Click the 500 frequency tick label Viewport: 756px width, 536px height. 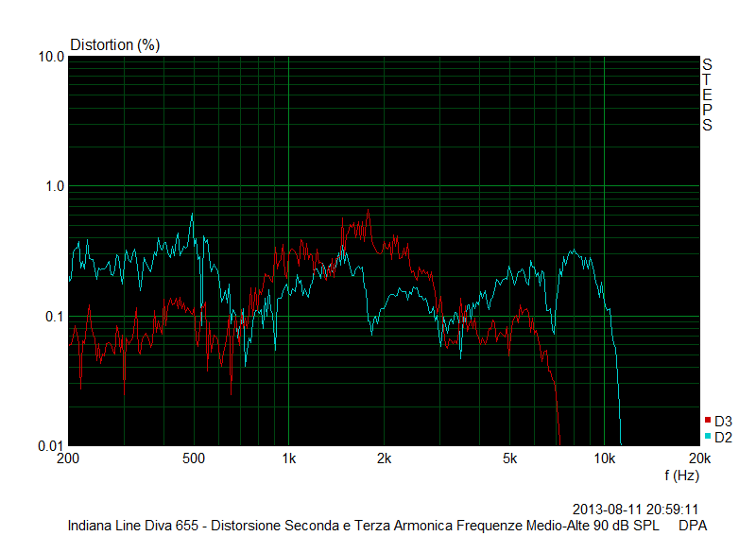point(194,458)
